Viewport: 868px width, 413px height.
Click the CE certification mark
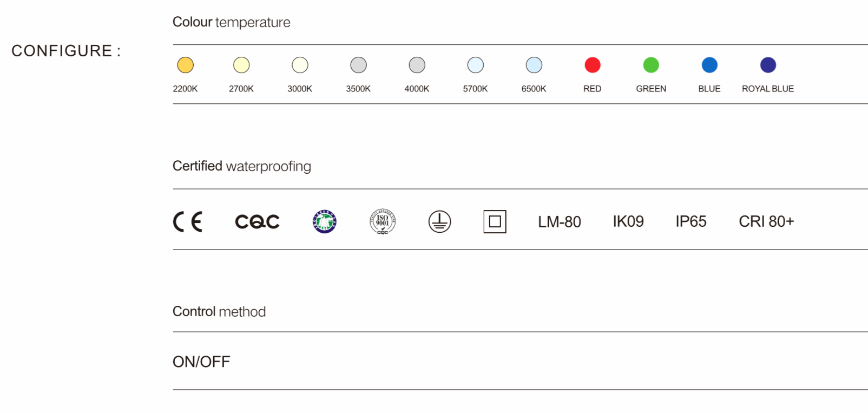coord(188,221)
